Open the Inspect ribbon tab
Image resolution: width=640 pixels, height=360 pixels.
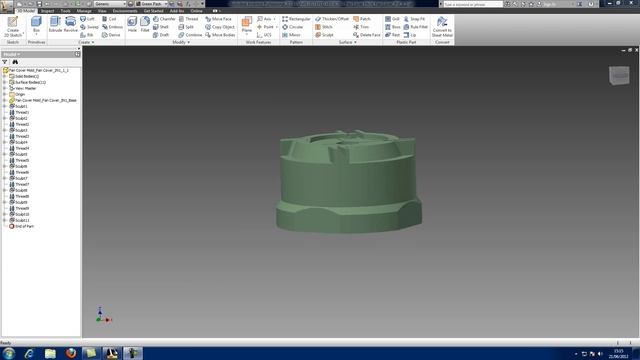tap(47, 11)
